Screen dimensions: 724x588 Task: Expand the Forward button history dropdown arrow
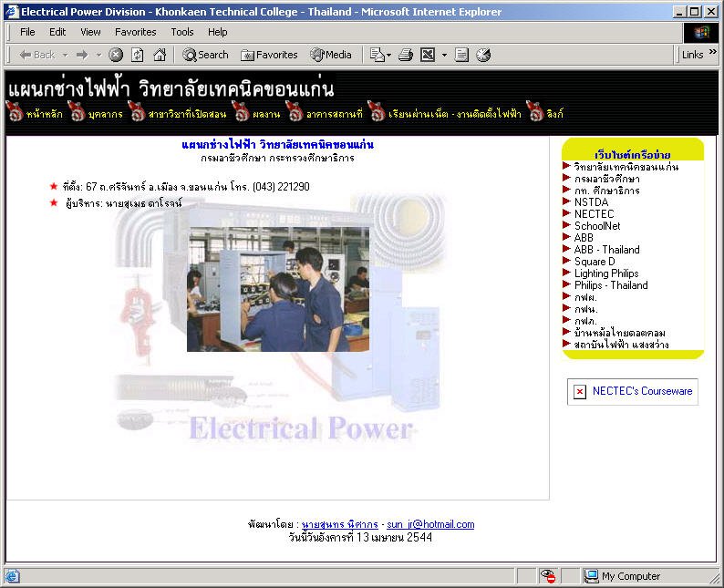click(98, 55)
